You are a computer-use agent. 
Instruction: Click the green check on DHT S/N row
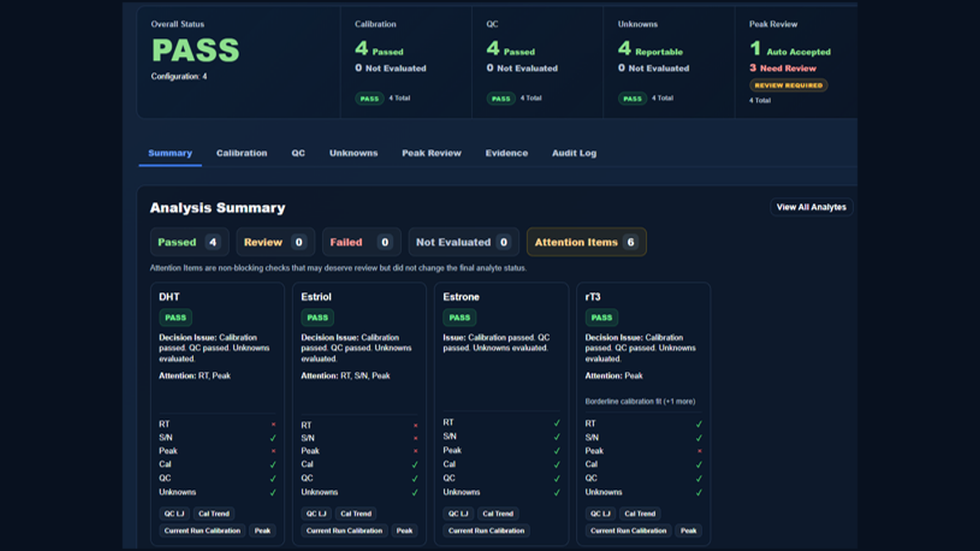tap(273, 438)
